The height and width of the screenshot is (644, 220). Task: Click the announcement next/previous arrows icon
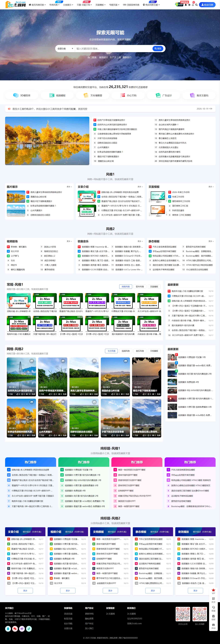[211, 109]
